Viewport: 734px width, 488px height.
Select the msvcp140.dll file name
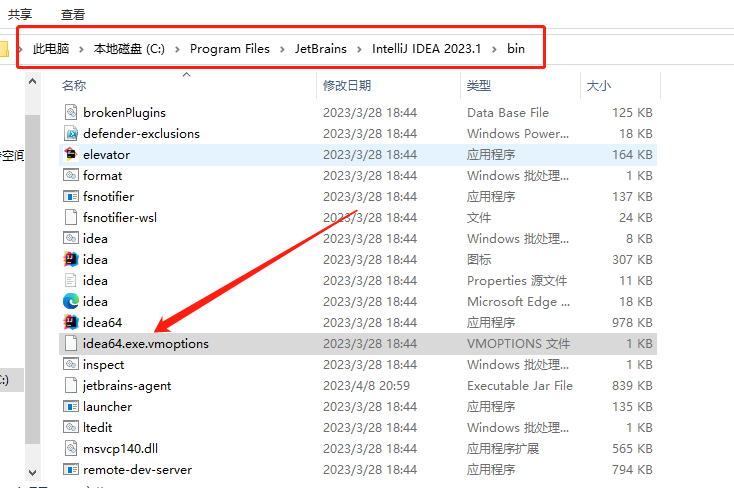click(120, 448)
